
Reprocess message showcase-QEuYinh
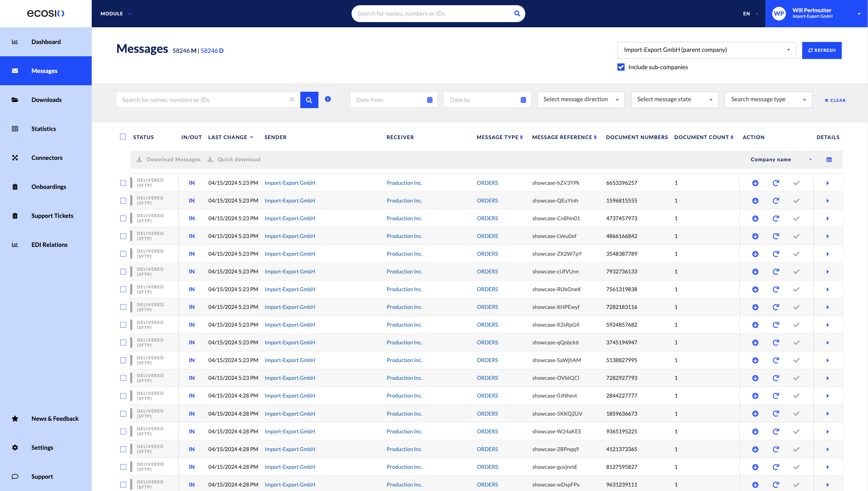pyautogui.click(x=776, y=200)
